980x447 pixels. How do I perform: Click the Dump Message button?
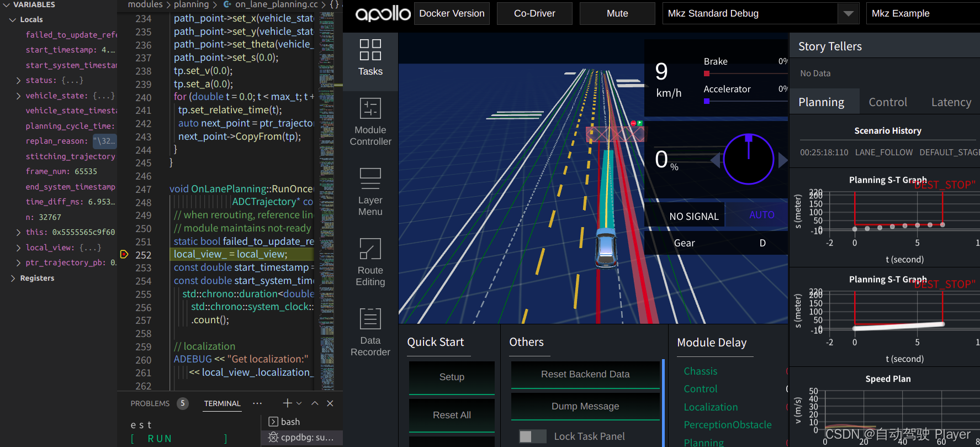pyautogui.click(x=585, y=407)
